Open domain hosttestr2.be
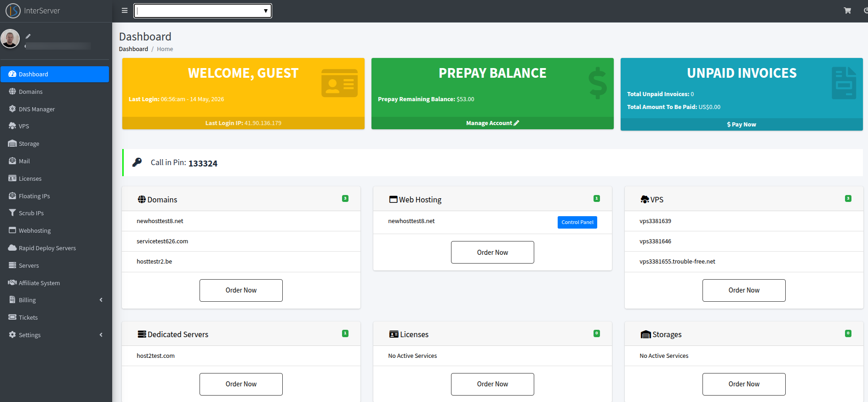This screenshot has width=868, height=402. pyautogui.click(x=154, y=261)
